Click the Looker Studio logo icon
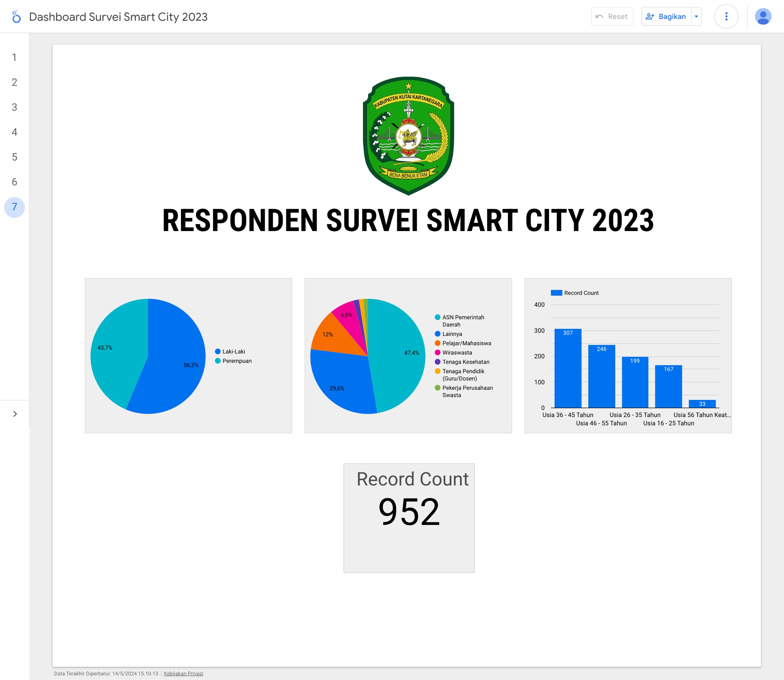The height and width of the screenshot is (680, 784). 16,17
